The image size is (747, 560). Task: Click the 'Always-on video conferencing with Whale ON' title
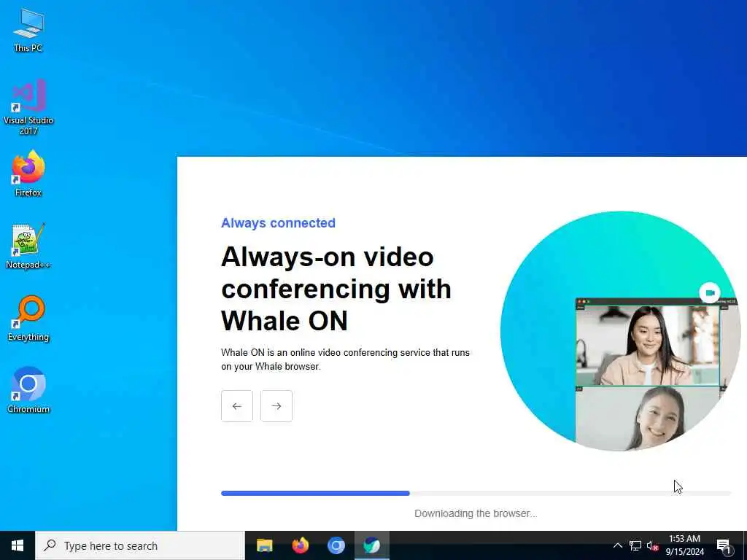pos(336,289)
